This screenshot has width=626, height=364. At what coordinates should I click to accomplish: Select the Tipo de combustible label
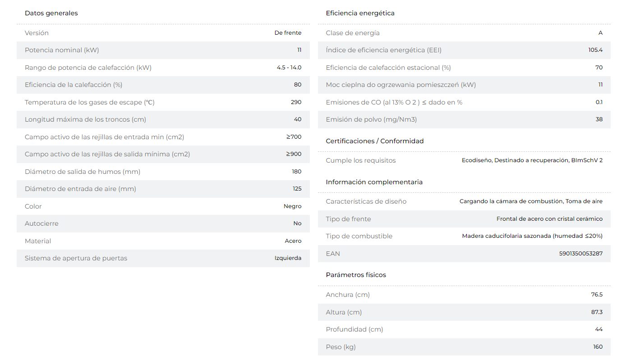pyautogui.click(x=359, y=236)
